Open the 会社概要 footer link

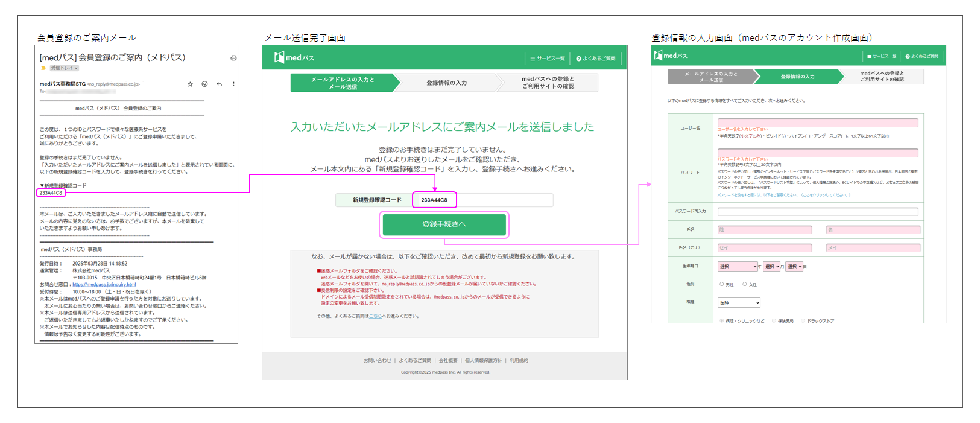click(448, 361)
